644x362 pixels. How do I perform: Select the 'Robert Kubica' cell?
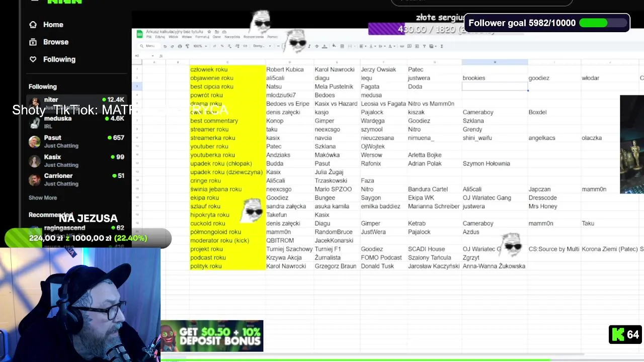coord(290,69)
